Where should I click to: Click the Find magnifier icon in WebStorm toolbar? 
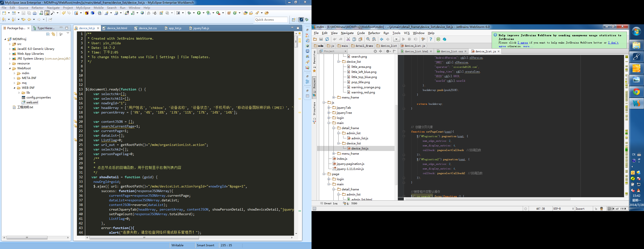pyautogui.click(x=368, y=39)
